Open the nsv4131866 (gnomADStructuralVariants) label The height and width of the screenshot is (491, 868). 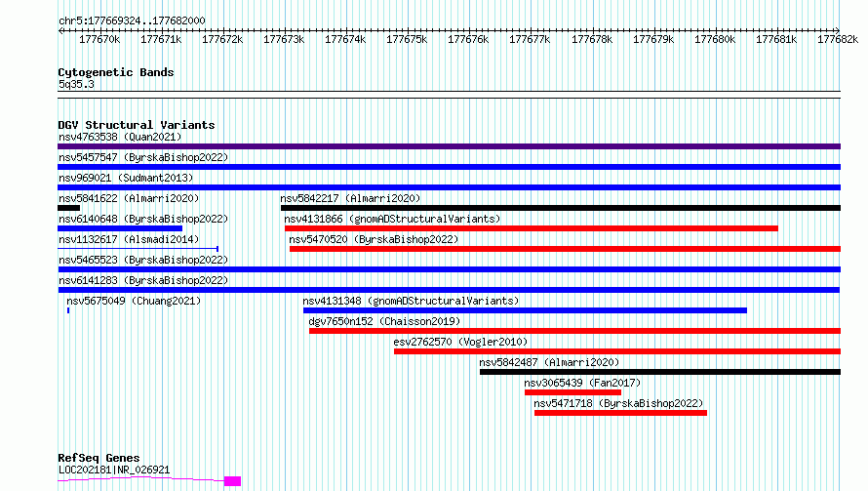point(392,219)
